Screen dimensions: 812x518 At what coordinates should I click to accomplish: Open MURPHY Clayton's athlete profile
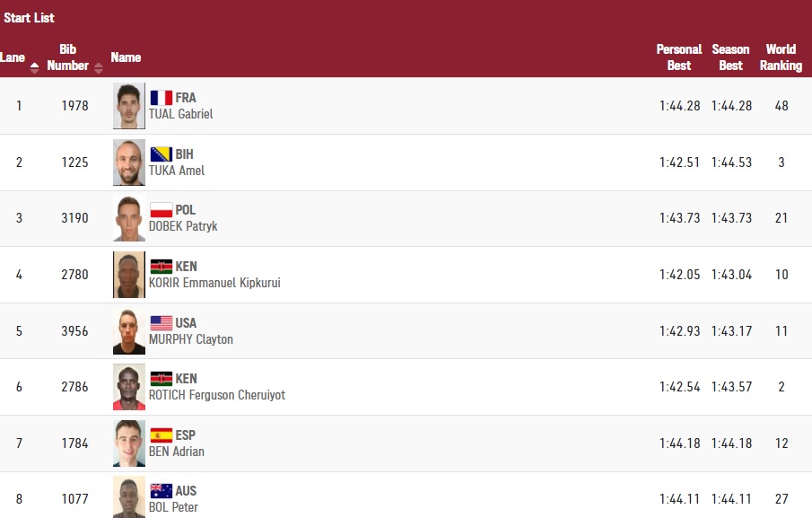[191, 339]
